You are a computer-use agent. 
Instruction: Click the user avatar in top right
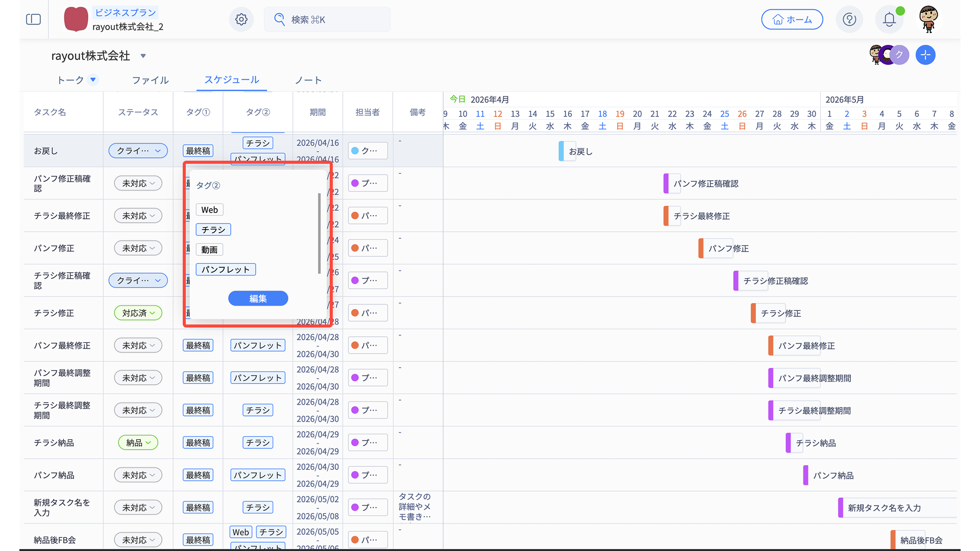pyautogui.click(x=928, y=19)
